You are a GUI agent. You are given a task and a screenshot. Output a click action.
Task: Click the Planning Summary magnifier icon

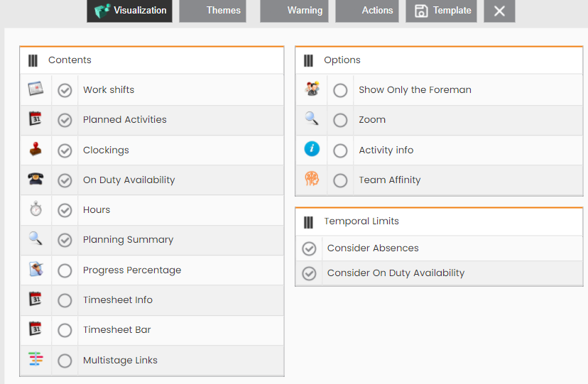tap(36, 238)
